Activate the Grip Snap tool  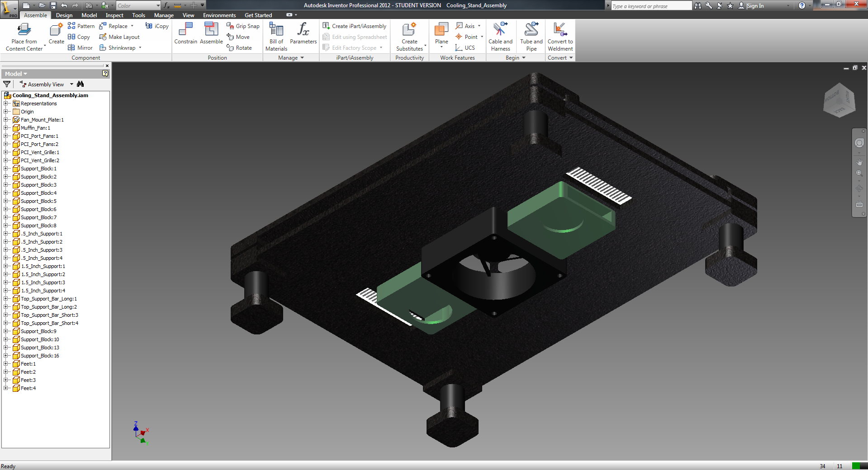tap(243, 26)
